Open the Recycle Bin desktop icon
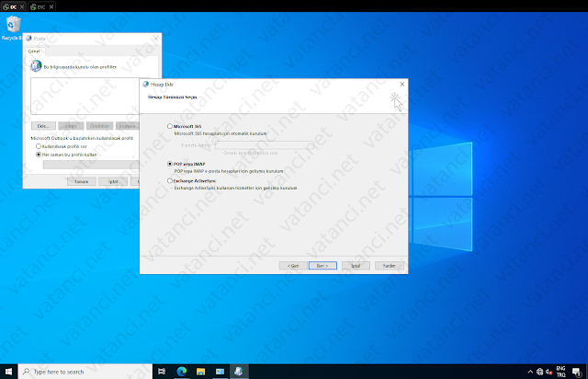This screenshot has height=379, width=588. [x=13, y=27]
